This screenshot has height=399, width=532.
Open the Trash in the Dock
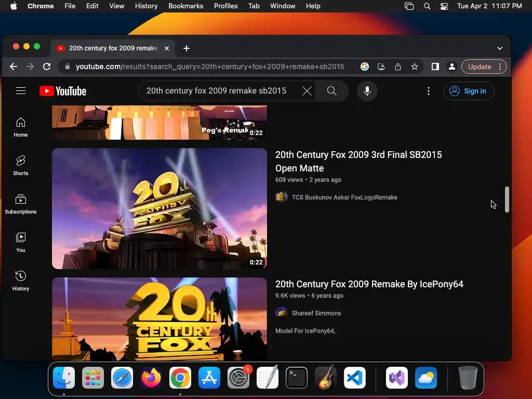(x=468, y=378)
